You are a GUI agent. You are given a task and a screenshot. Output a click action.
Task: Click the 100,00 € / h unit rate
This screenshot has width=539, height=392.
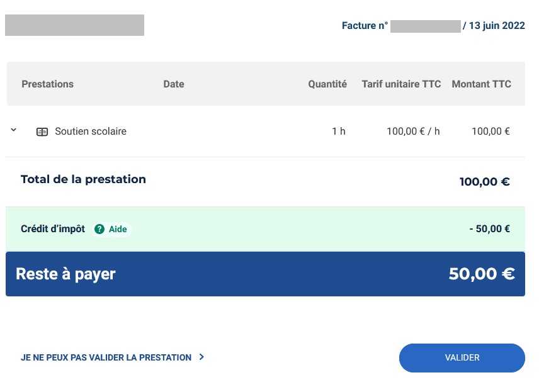[x=413, y=132]
